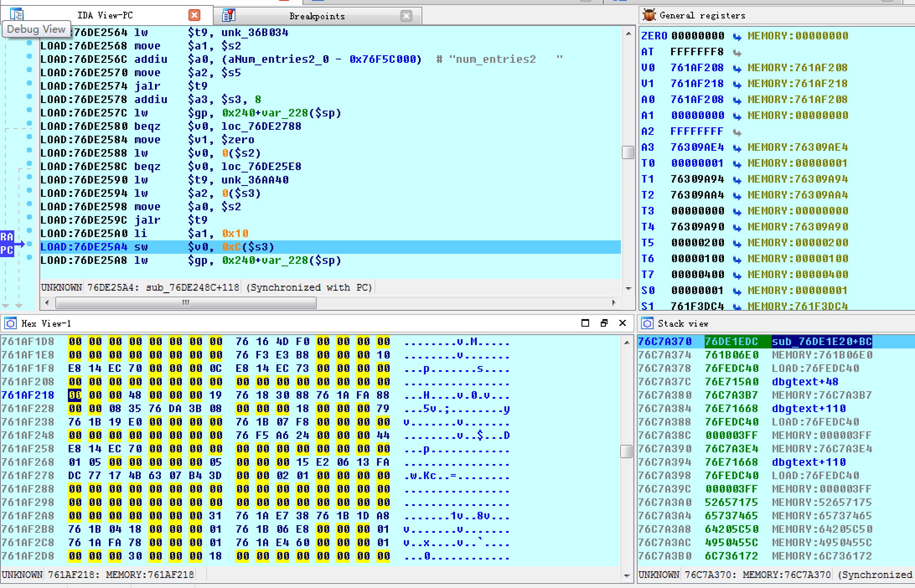Select the IDA View-PC tab
The height and width of the screenshot is (588, 915).
click(105, 15)
